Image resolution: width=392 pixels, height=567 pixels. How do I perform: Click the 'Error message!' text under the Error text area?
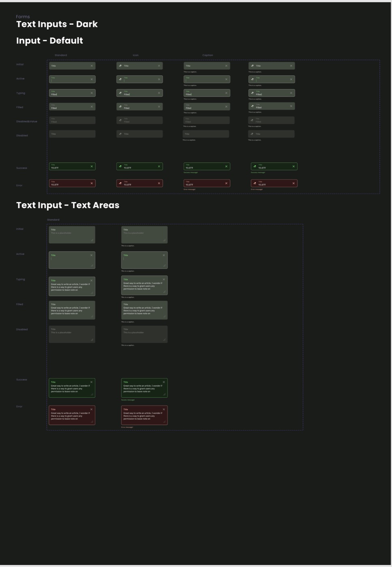click(127, 427)
